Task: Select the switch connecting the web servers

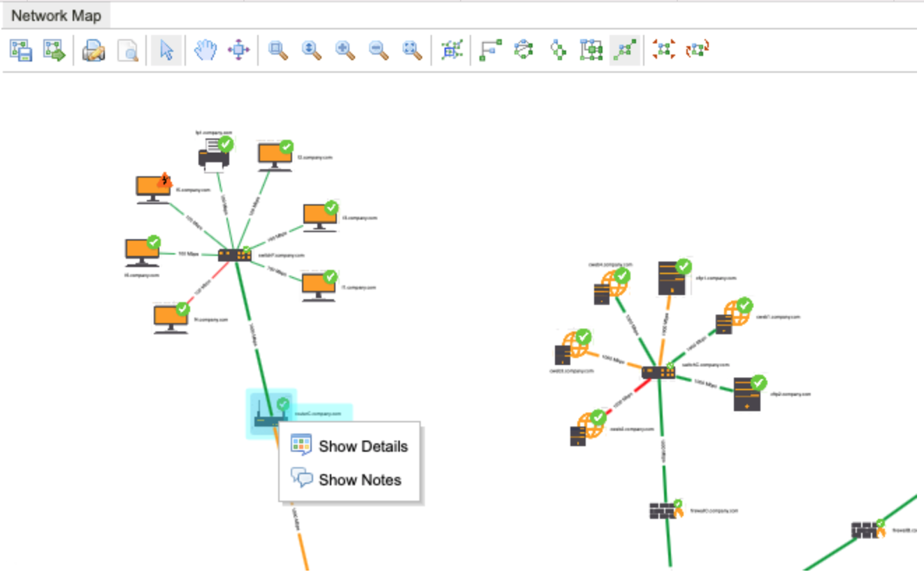Action: point(658,371)
